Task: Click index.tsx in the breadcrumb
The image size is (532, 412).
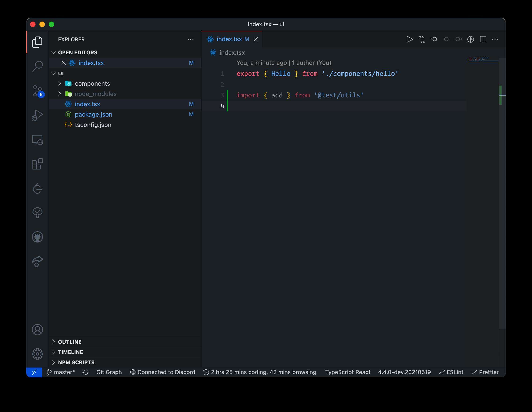Action: point(232,53)
